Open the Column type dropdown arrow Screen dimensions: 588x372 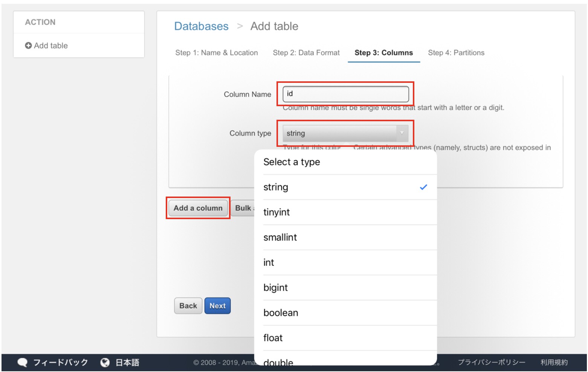click(402, 133)
